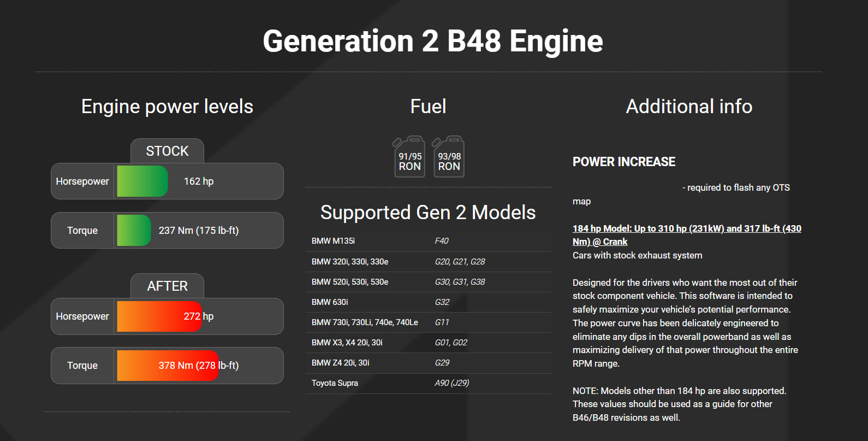
Task: Click the POWER INCREASE heading
Action: point(624,162)
